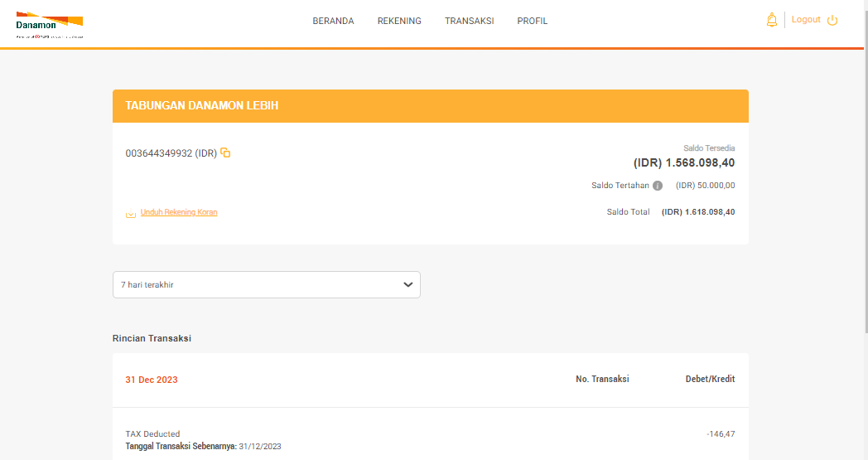Click the download icon beside Unduh Rekening Koran
Viewport: 868px width, 460px height.
point(131,213)
